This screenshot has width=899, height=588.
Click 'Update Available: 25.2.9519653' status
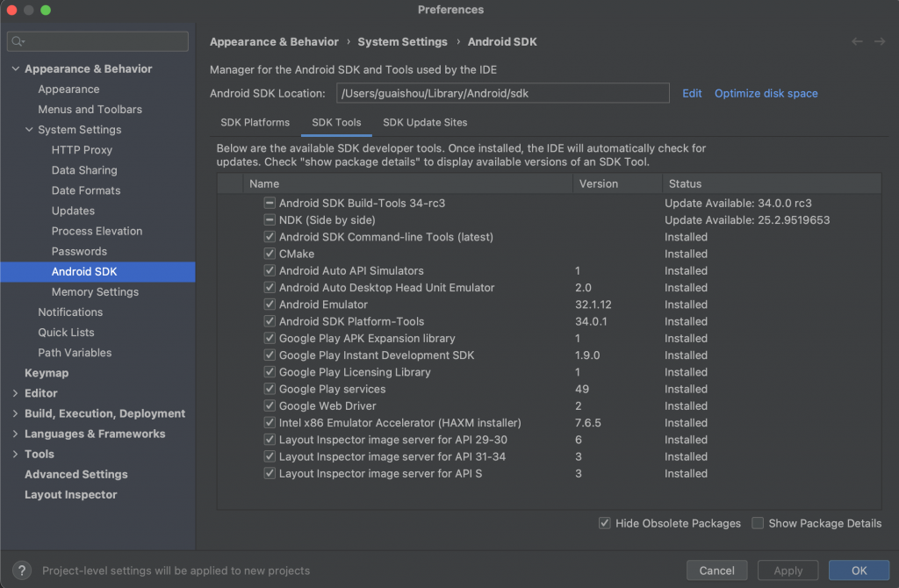click(747, 220)
